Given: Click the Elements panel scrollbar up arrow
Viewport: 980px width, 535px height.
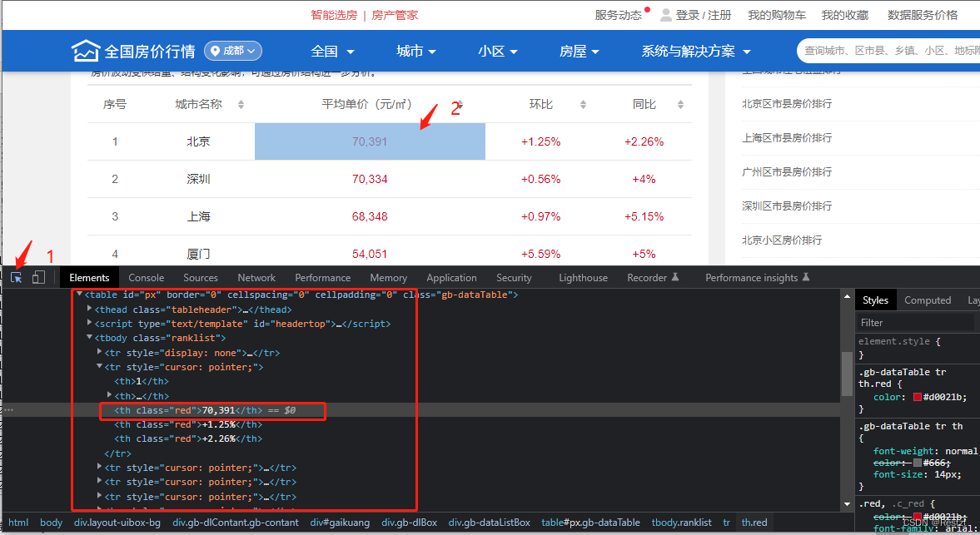Looking at the screenshot, I should [847, 296].
